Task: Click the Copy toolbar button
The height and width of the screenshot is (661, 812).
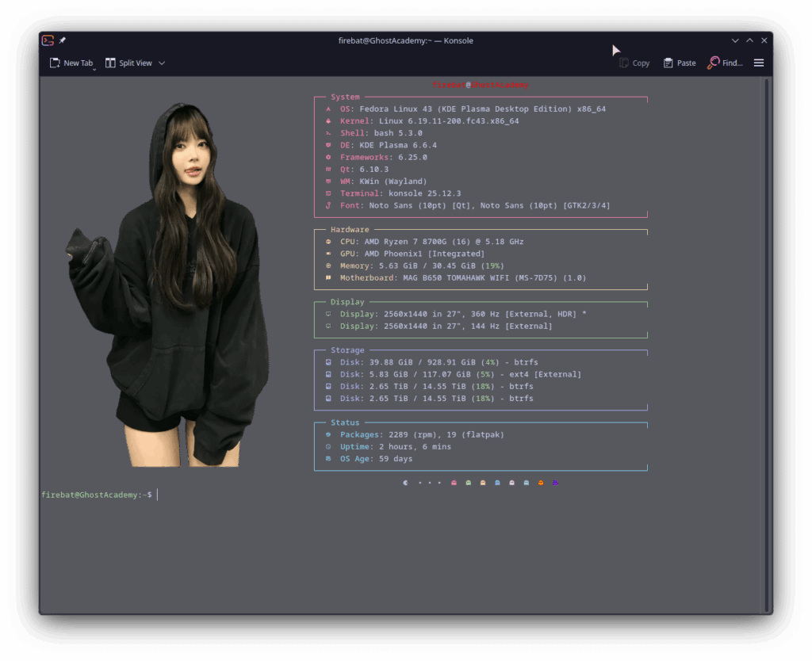Action: click(x=634, y=63)
